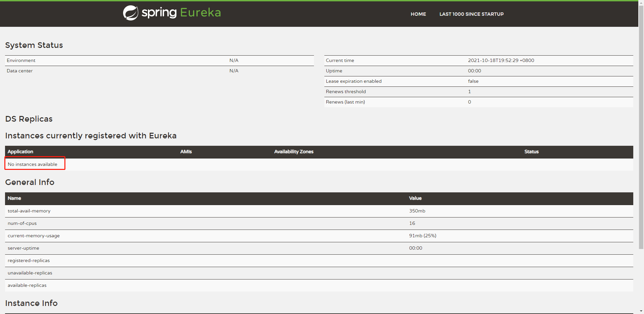This screenshot has height=314, width=644.
Task: Click the Renews threshold label
Action: click(x=346, y=91)
